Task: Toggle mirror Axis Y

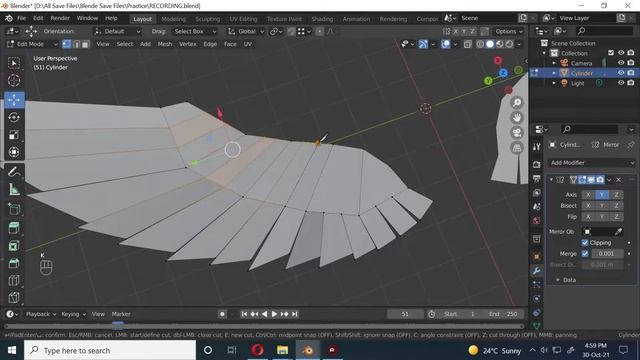Action: [602, 195]
